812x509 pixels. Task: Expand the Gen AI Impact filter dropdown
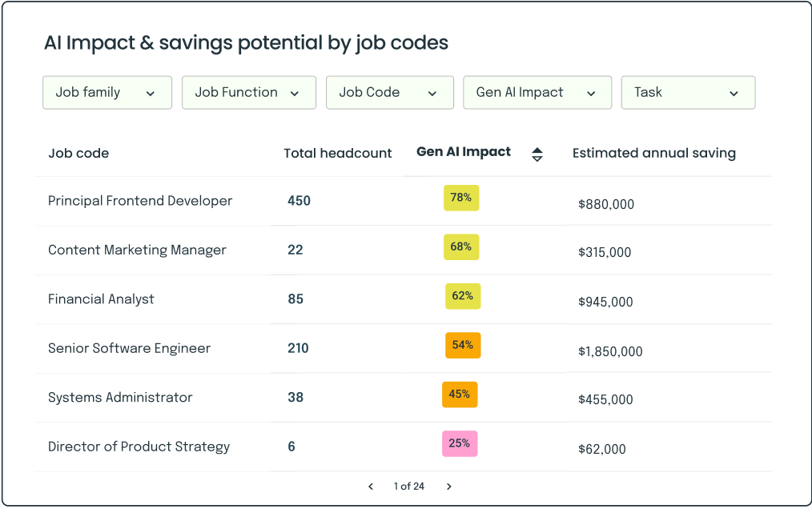537,93
